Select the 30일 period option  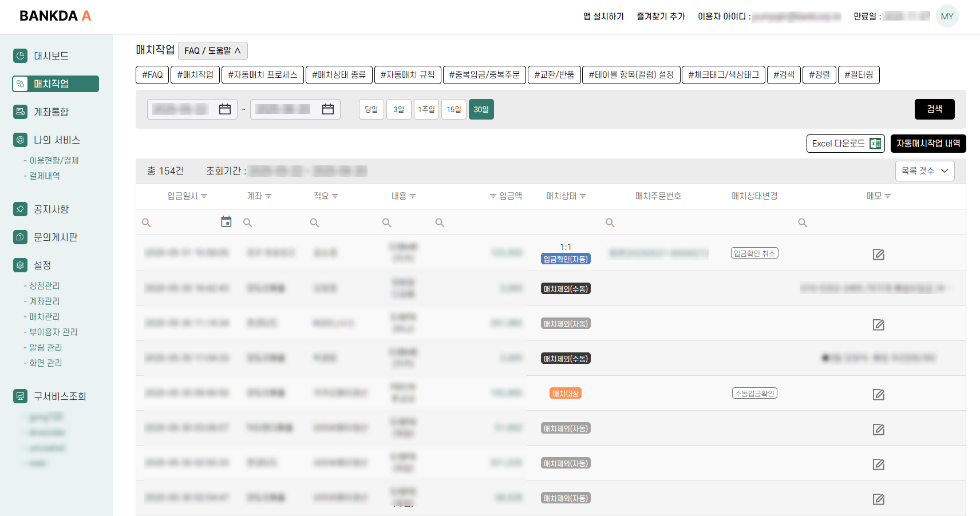pos(481,109)
